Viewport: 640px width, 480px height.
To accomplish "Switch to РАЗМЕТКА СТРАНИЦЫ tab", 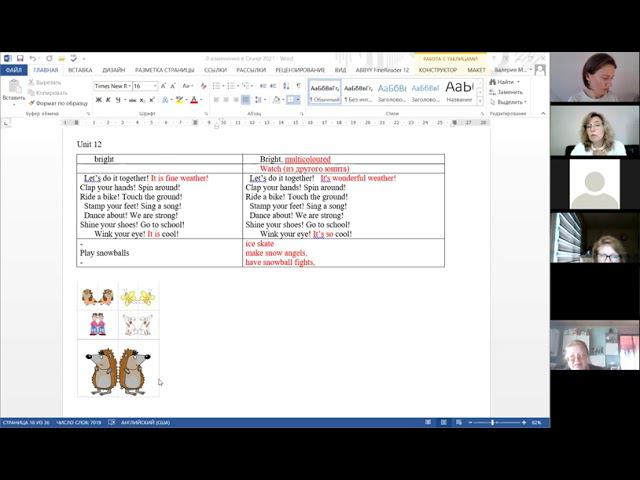I will pyautogui.click(x=164, y=70).
